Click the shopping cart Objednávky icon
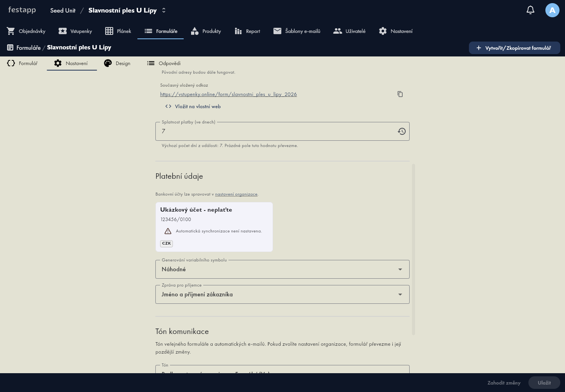 coord(11,31)
